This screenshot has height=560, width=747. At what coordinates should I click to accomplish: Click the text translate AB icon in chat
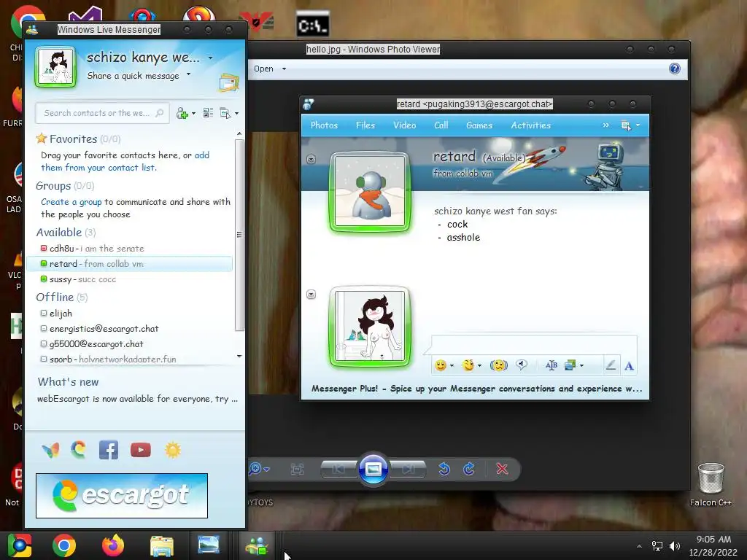551,365
